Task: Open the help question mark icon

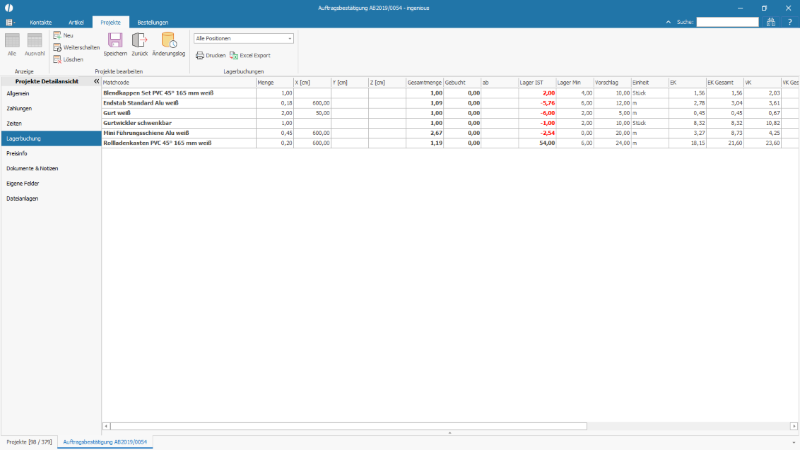Action: [x=790, y=22]
